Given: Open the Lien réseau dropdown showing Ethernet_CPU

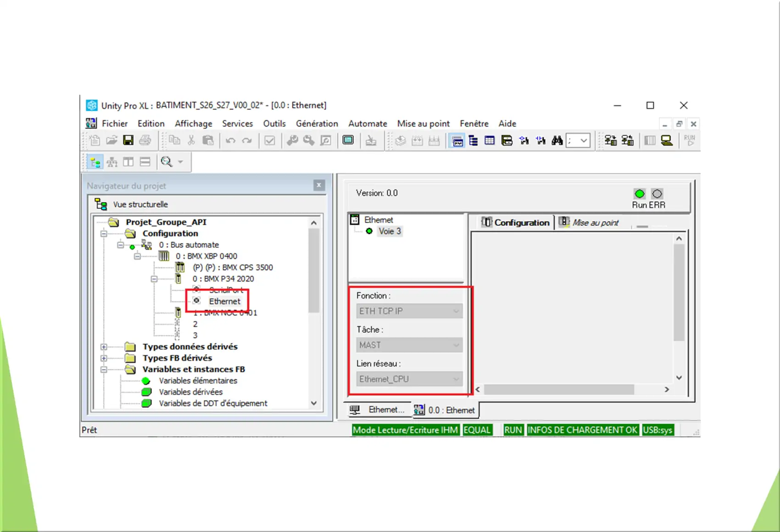Looking at the screenshot, I should pos(409,379).
